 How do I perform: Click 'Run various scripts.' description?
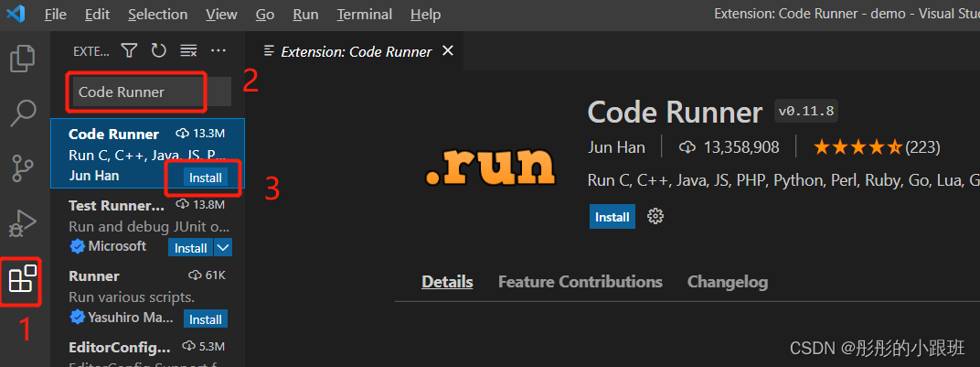click(x=132, y=297)
